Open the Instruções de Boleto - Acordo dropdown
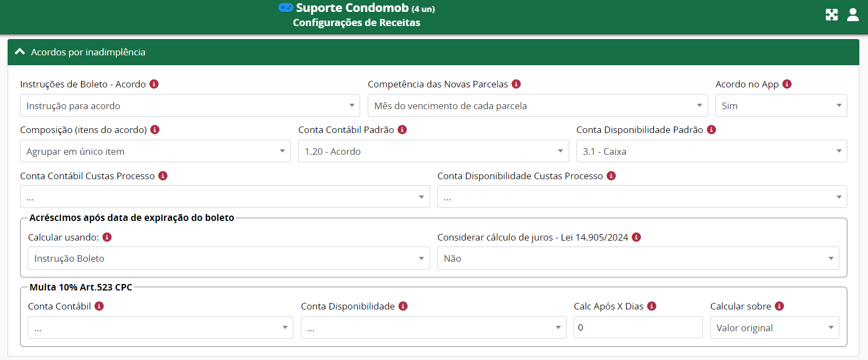The image size is (868, 360). pyautogui.click(x=190, y=106)
